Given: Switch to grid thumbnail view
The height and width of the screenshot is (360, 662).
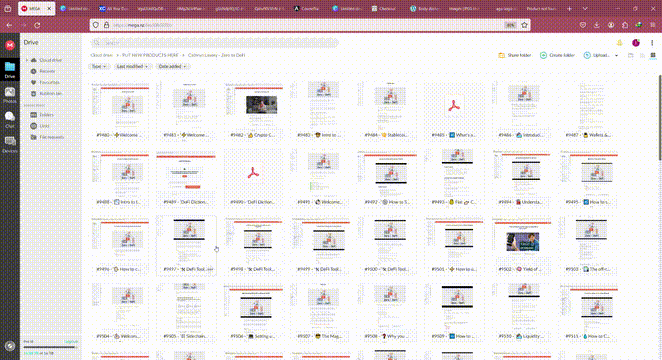Looking at the screenshot, I should pyautogui.click(x=653, y=55).
